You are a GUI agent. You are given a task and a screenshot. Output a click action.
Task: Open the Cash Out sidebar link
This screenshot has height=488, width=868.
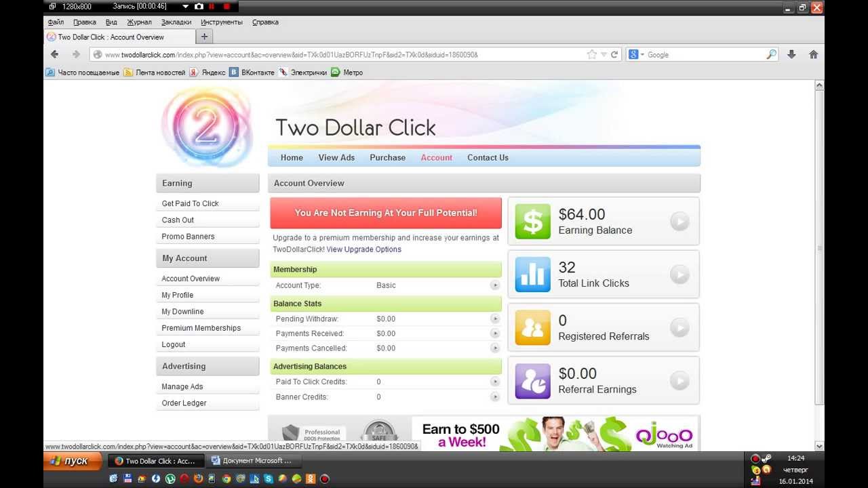pos(178,220)
